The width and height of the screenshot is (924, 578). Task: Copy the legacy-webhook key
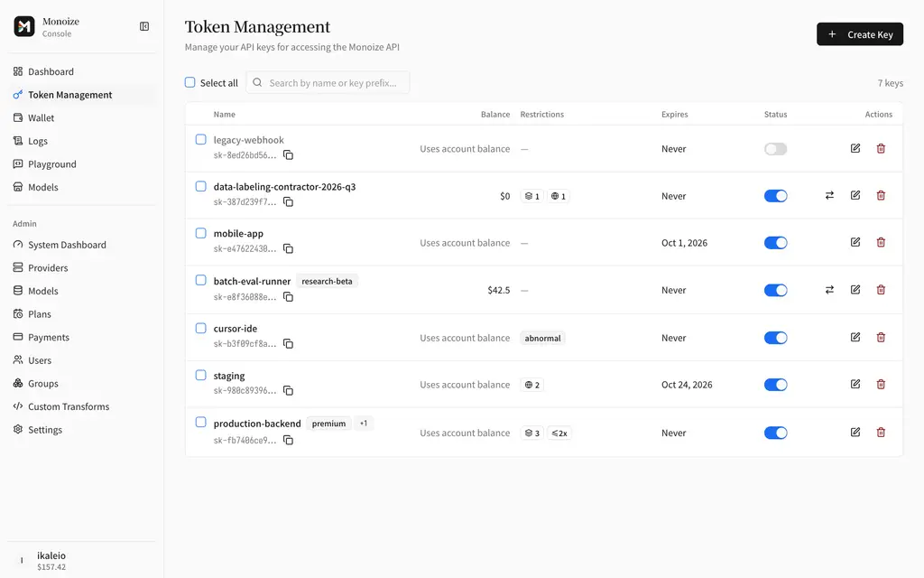288,155
